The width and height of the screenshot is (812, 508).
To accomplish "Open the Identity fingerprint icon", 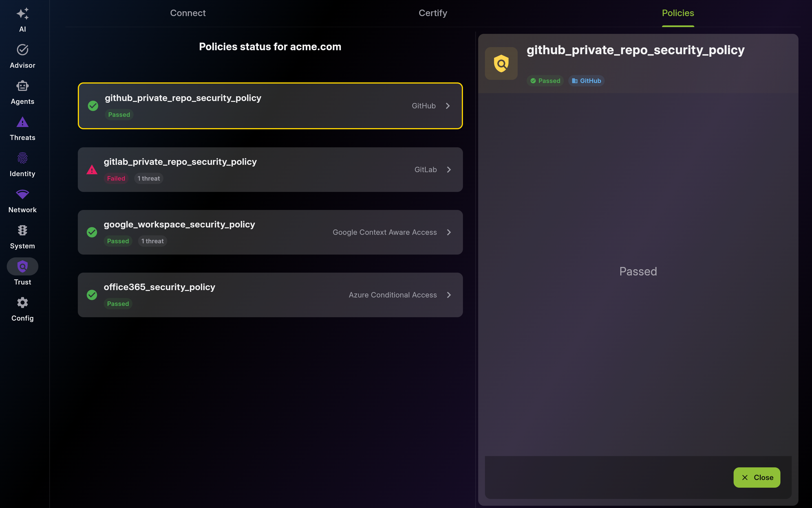I will point(23,158).
